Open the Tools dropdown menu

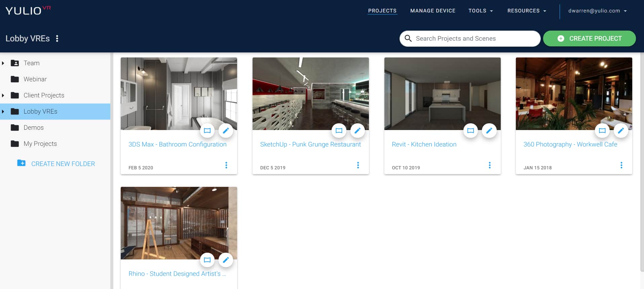pos(481,11)
